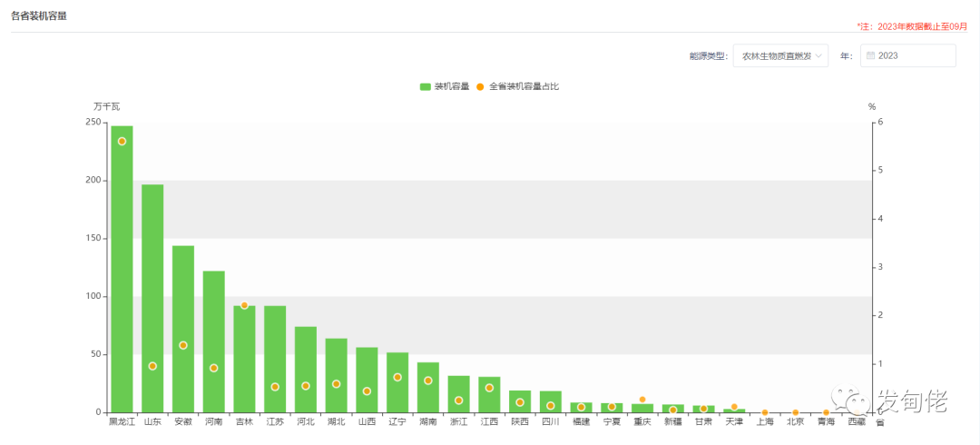Click the 江苏 bar
The width and height of the screenshot is (980, 445).
[x=275, y=360]
